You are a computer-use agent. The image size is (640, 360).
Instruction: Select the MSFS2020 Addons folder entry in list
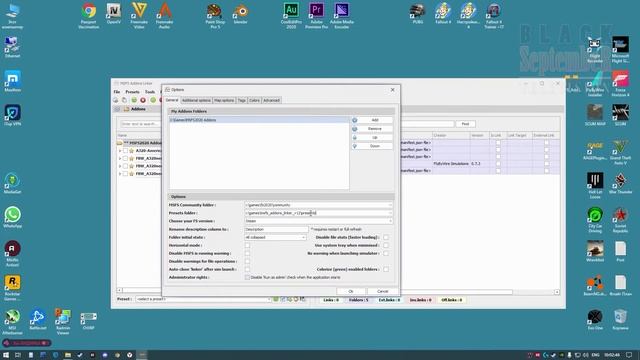tap(259, 120)
